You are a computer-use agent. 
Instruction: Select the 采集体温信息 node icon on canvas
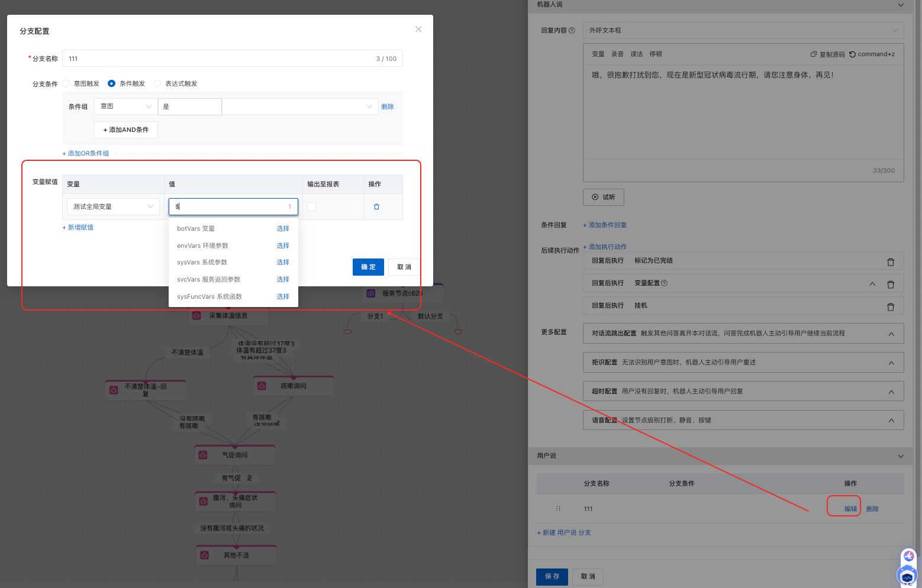[197, 316]
